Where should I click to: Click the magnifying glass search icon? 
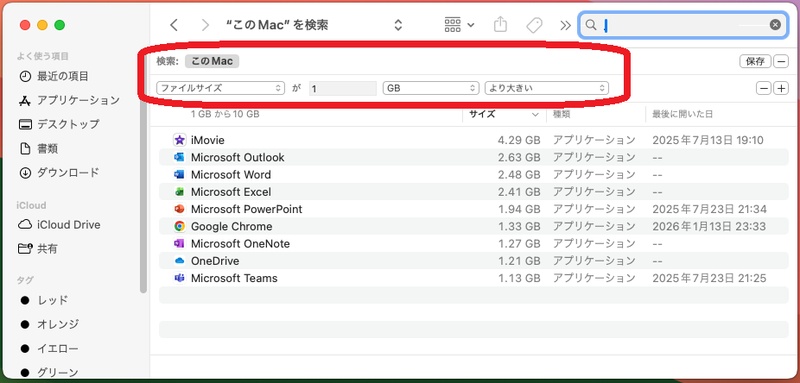pyautogui.click(x=591, y=24)
